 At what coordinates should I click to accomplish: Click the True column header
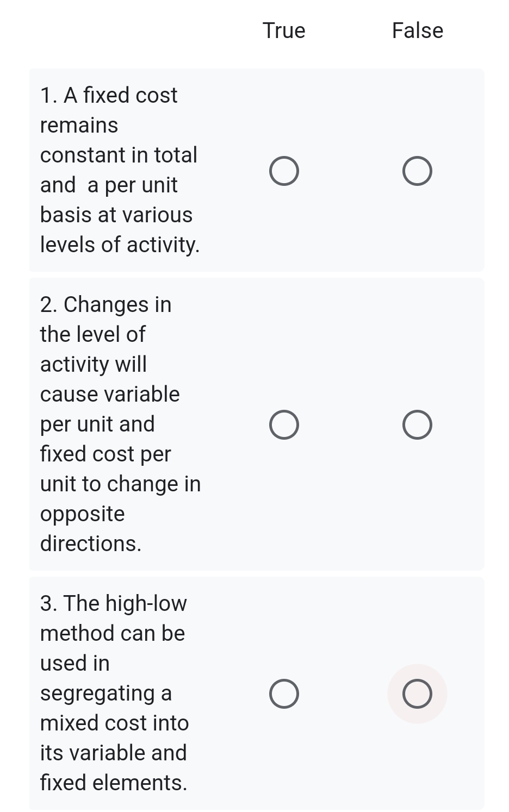(284, 30)
